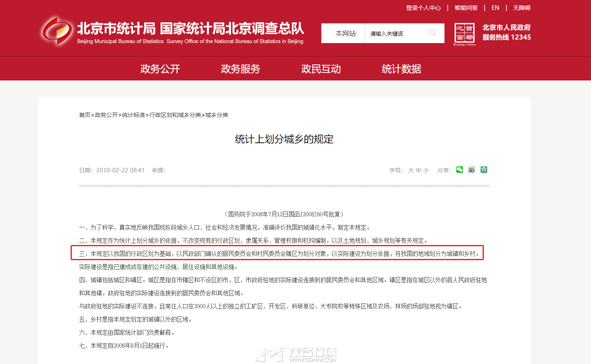Viewport: 591px width, 364px height.
Task: Open the 政民互动 navigation menu
Action: click(x=321, y=69)
